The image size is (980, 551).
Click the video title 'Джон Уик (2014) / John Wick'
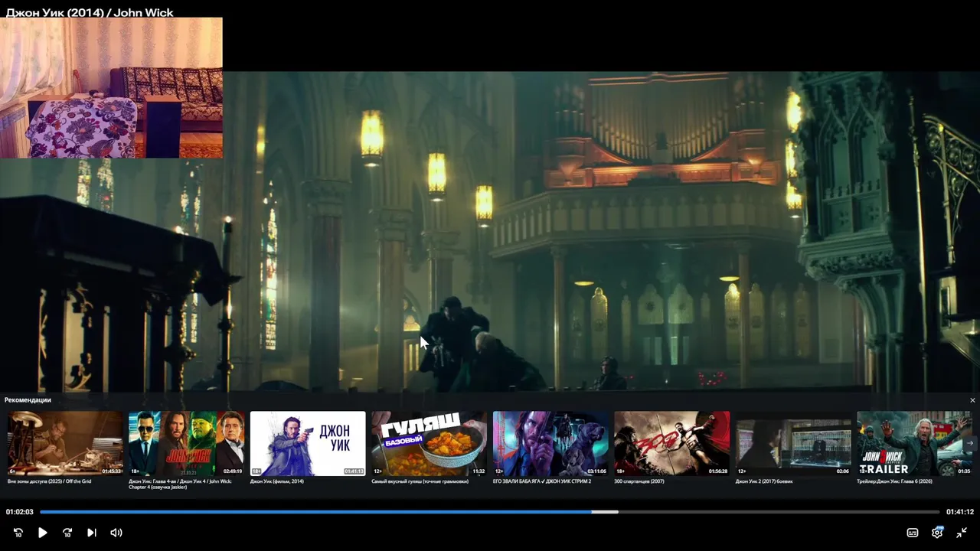pos(90,12)
